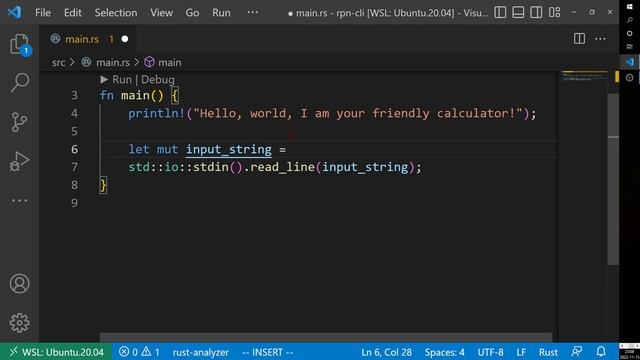Click -- INSERT -- vim mode indicator
The width and height of the screenshot is (640, 360).
tap(267, 352)
